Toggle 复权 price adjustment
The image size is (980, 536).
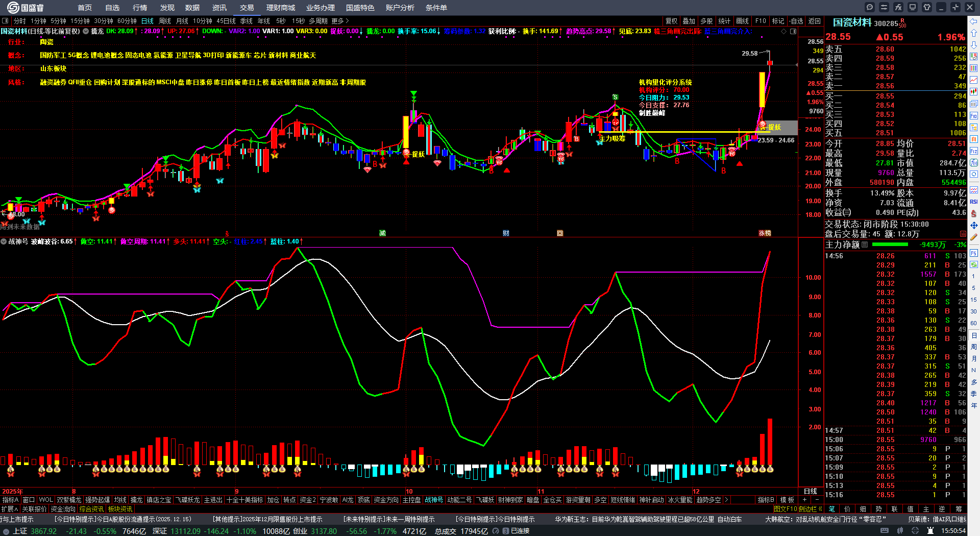click(x=671, y=21)
